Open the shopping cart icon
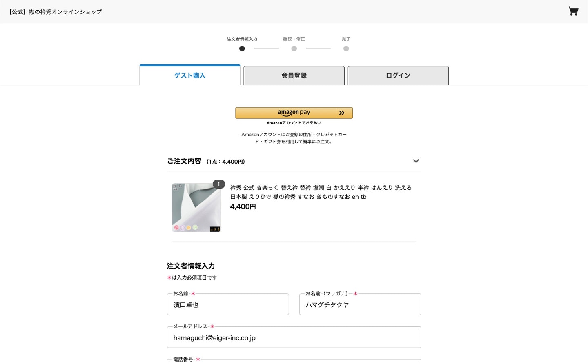 pyautogui.click(x=573, y=11)
